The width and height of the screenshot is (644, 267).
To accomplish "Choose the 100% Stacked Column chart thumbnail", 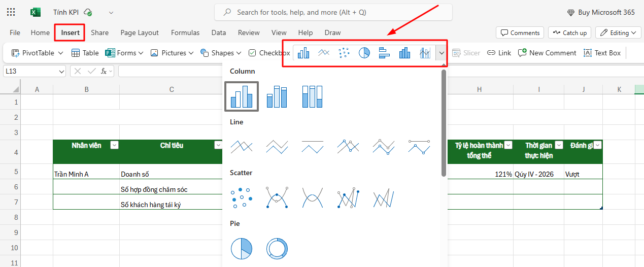I will coord(312,96).
